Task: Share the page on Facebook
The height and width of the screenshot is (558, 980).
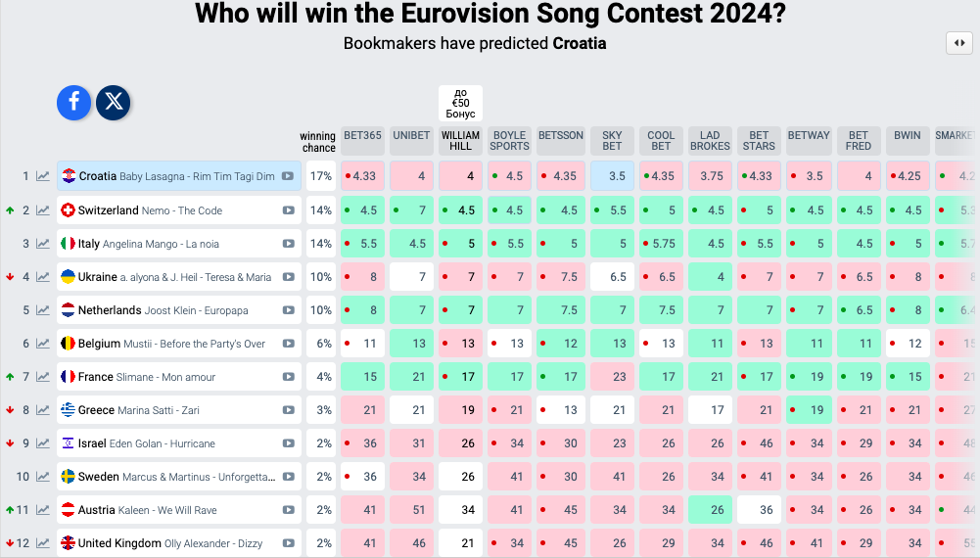Action: 73,102
